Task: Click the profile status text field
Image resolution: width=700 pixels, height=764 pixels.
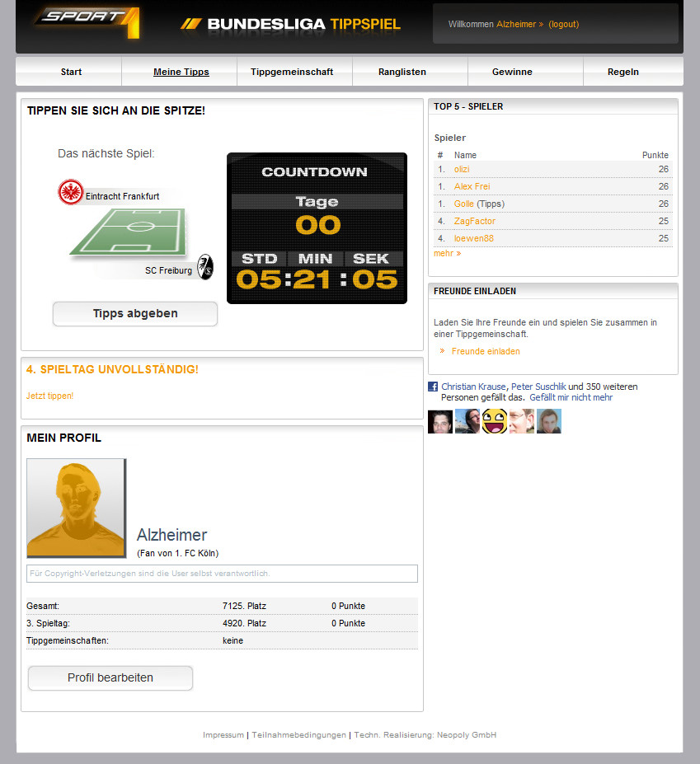Action: (223, 574)
